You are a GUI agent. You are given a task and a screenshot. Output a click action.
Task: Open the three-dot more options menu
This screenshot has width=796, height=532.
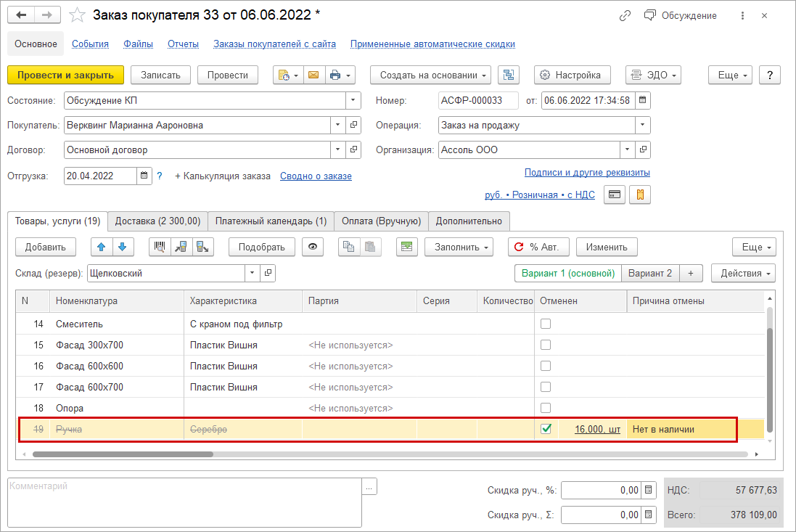click(742, 16)
